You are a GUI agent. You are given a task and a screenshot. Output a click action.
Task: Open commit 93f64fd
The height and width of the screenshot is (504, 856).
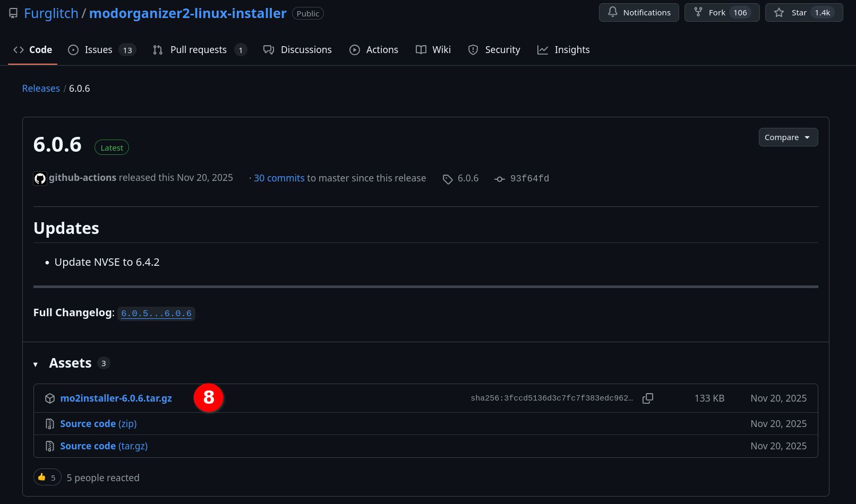529,178
